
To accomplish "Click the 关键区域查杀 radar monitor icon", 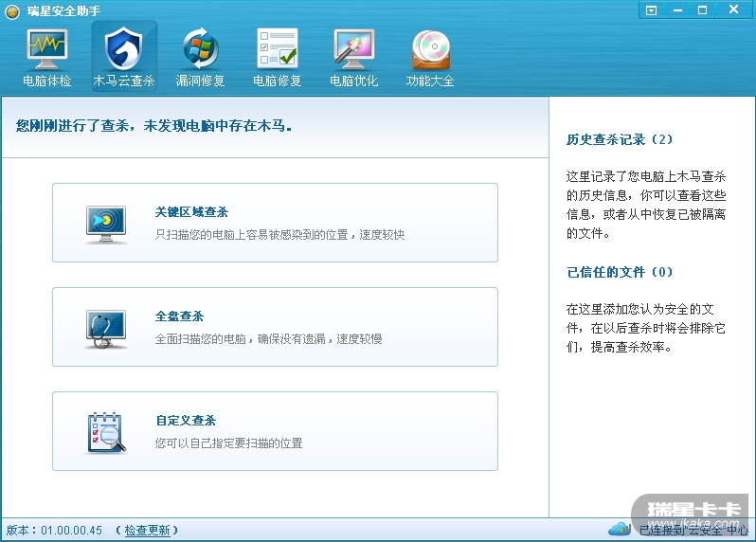I will pyautogui.click(x=106, y=225).
